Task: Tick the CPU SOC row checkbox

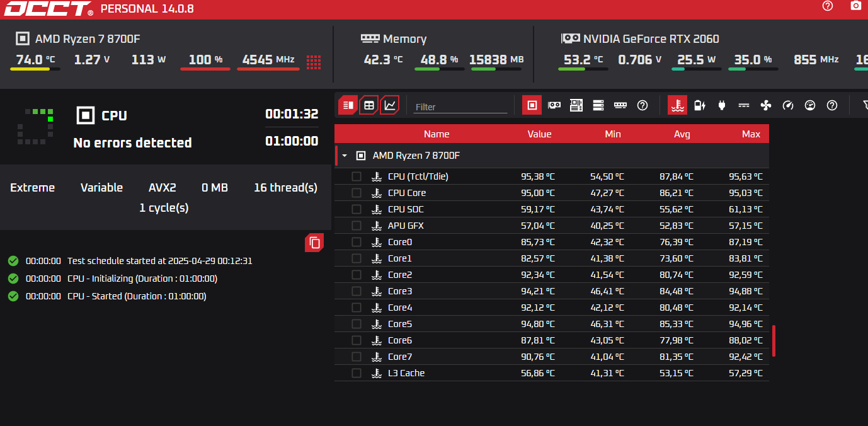Action: (357, 209)
